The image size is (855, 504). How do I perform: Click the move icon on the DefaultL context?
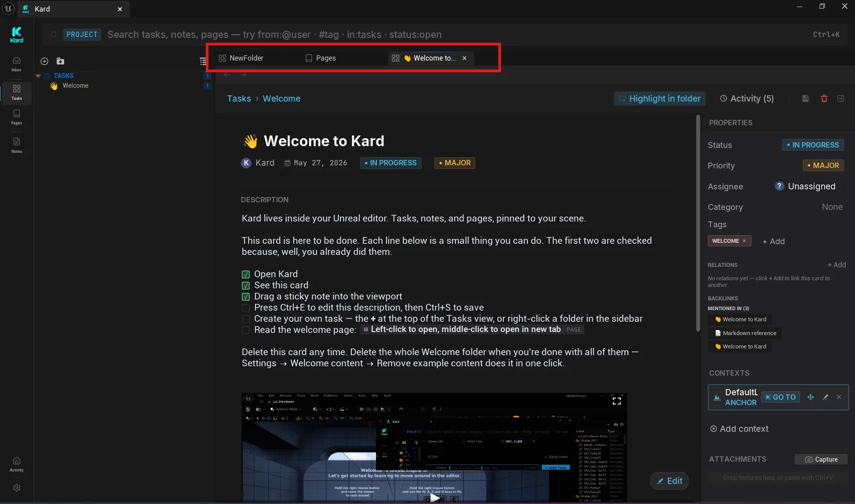tap(810, 397)
